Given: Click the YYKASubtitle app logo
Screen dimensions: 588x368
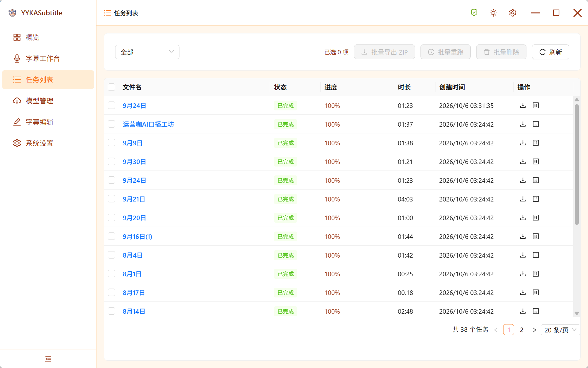Looking at the screenshot, I should point(13,13).
